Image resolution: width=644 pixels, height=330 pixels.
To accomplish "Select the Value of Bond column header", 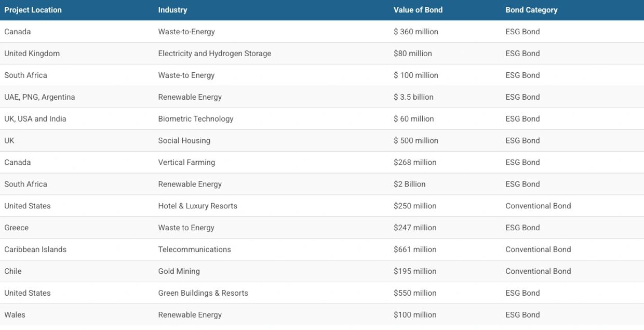I will (418, 10).
